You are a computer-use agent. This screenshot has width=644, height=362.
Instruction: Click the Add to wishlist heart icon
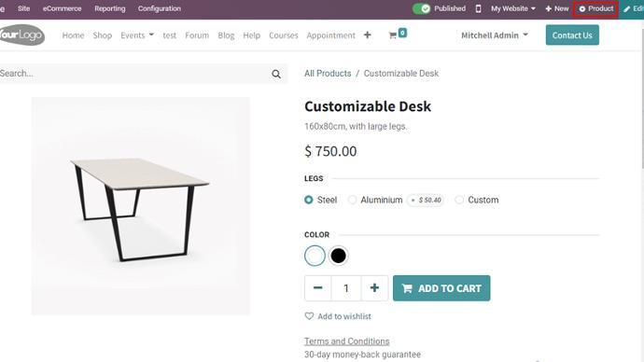[x=309, y=316]
